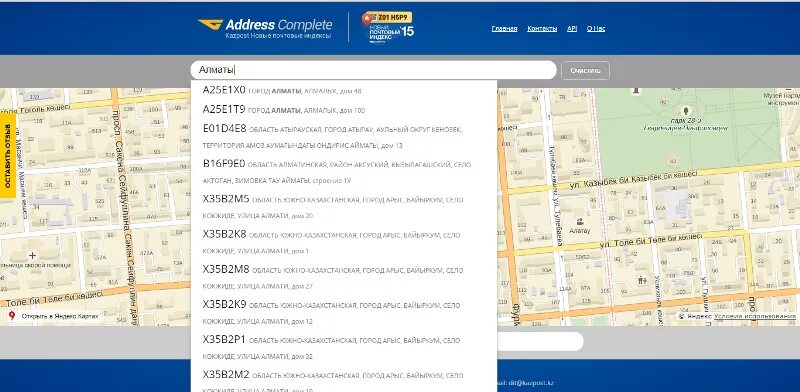Click the park tree marker icon on map

686,110
